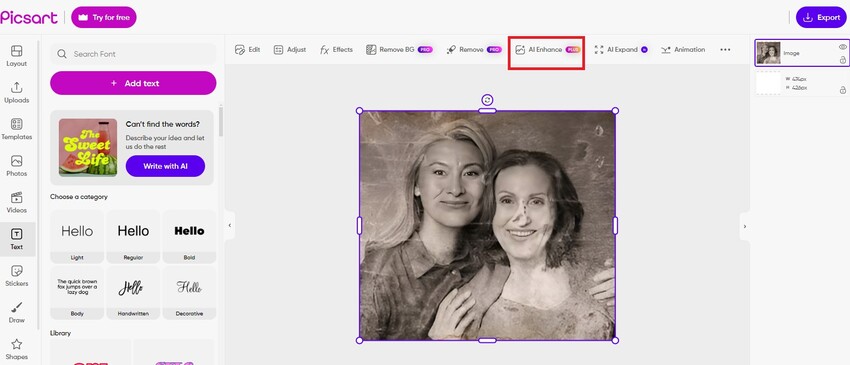Viewport: 850px width, 365px height.
Task: Click The Sweet Life promo thumbnail
Action: tap(88, 147)
